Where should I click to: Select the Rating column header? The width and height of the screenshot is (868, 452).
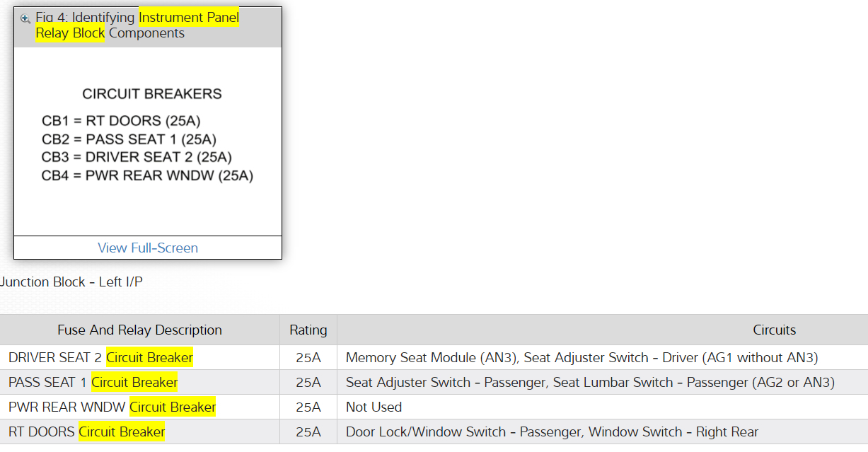308,330
